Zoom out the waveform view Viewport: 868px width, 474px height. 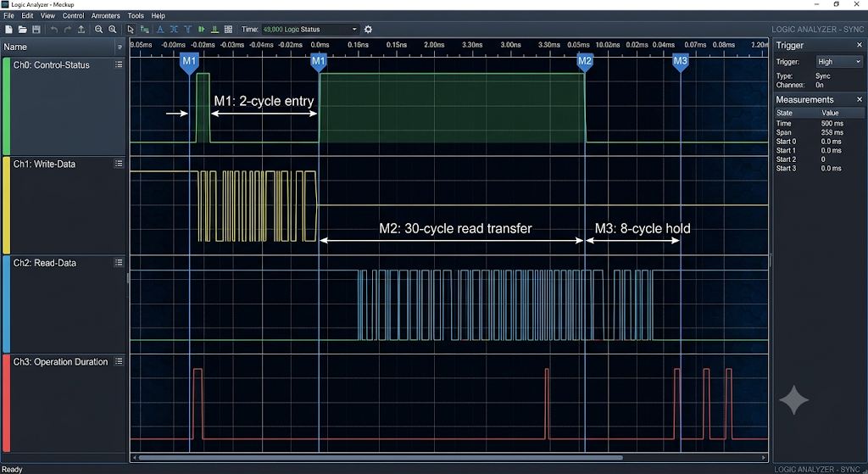click(x=98, y=30)
